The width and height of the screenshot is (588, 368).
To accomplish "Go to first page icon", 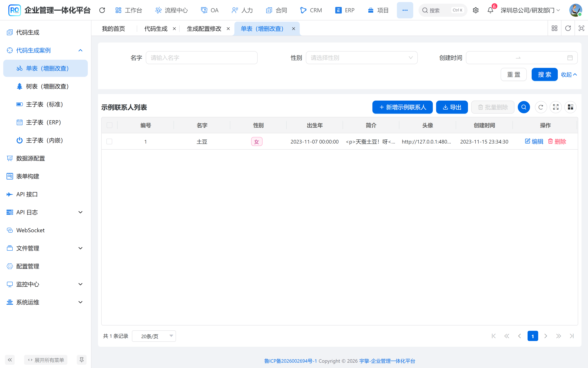I will (493, 336).
